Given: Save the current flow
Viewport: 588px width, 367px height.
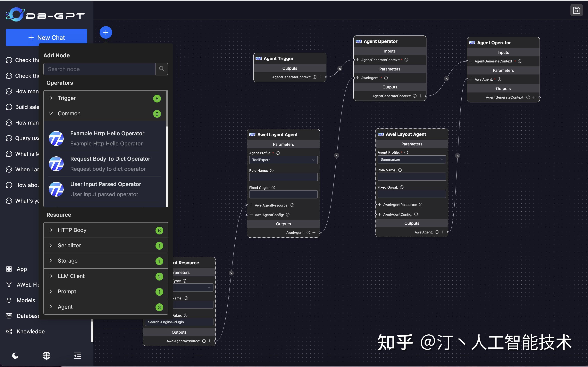Looking at the screenshot, I should point(577,10).
